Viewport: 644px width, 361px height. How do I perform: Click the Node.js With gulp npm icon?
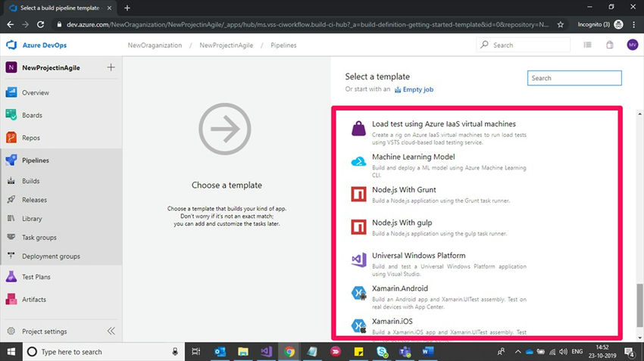pyautogui.click(x=358, y=227)
